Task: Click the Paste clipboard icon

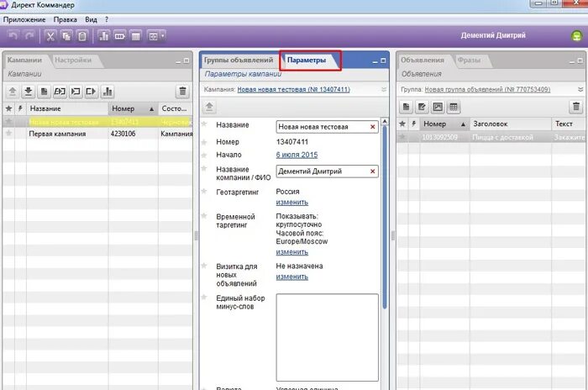Action: click(x=82, y=36)
